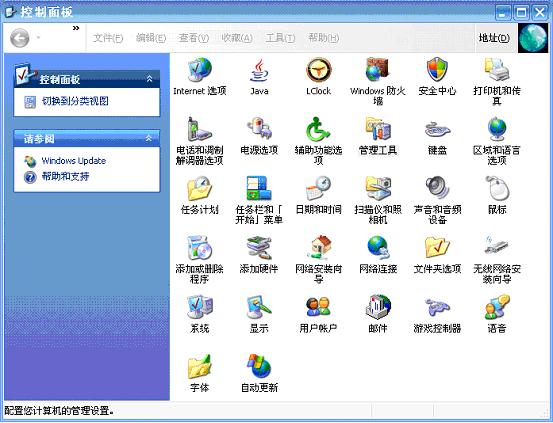Collapse the 请参阅 sidebar panel
Image resolution: width=553 pixels, height=423 pixels.
(149, 138)
